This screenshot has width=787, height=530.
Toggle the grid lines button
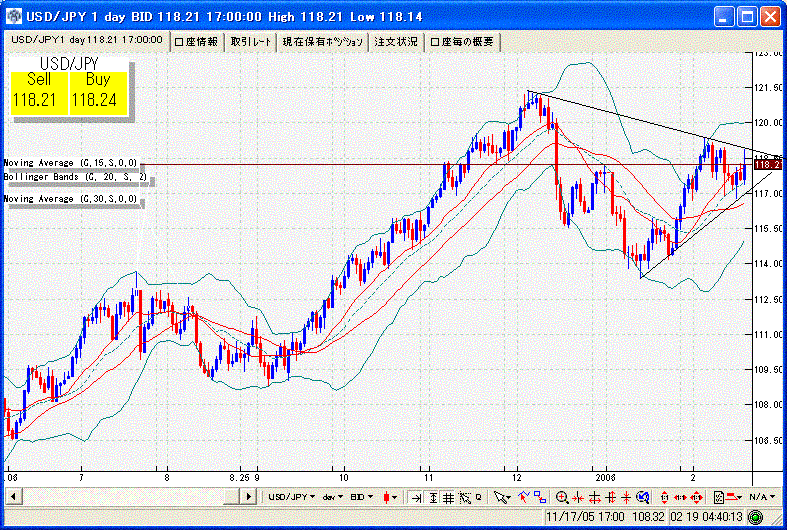click(449, 497)
